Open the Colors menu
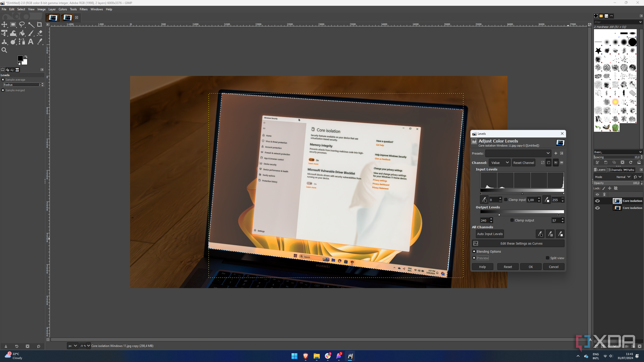The image size is (644, 362). click(63, 9)
